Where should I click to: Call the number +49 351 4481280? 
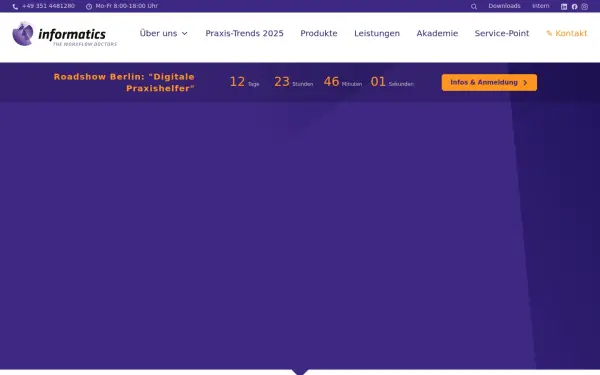pos(48,6)
